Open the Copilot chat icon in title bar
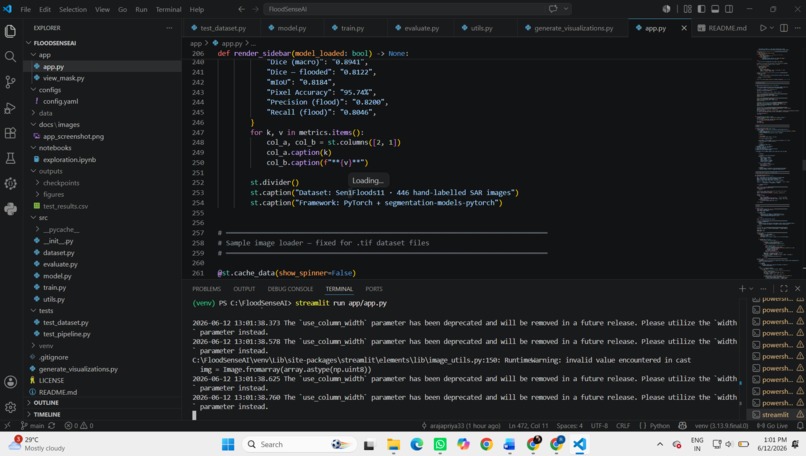This screenshot has width=806, height=456. 553,9
